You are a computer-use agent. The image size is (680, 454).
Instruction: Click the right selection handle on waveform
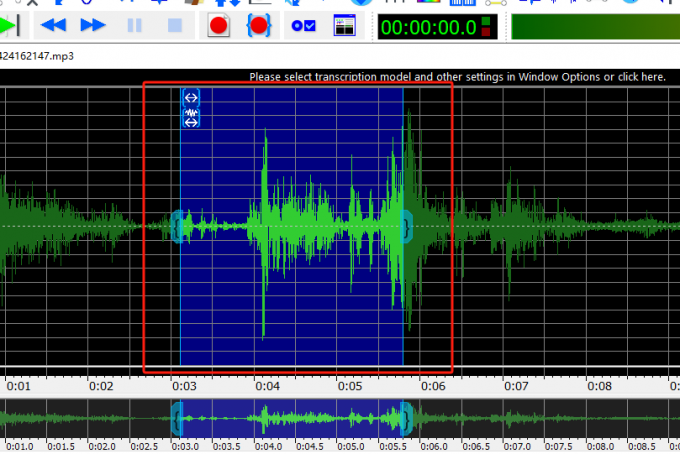(x=406, y=226)
